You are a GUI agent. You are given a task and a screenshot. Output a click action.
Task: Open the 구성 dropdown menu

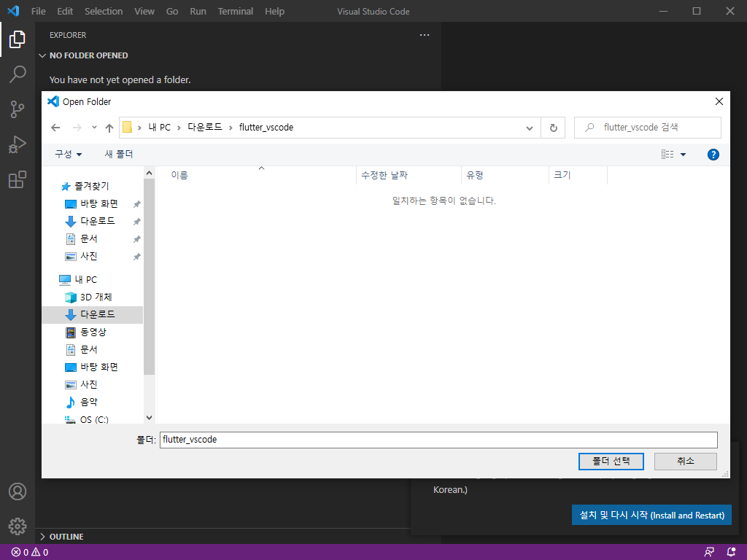pyautogui.click(x=68, y=155)
